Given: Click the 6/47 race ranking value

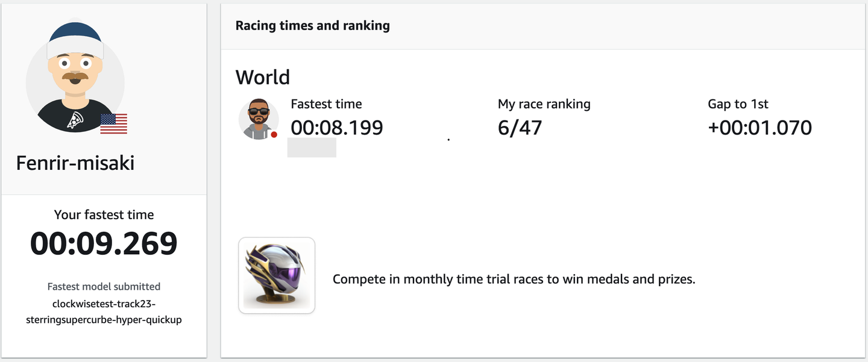Looking at the screenshot, I should tap(520, 128).
